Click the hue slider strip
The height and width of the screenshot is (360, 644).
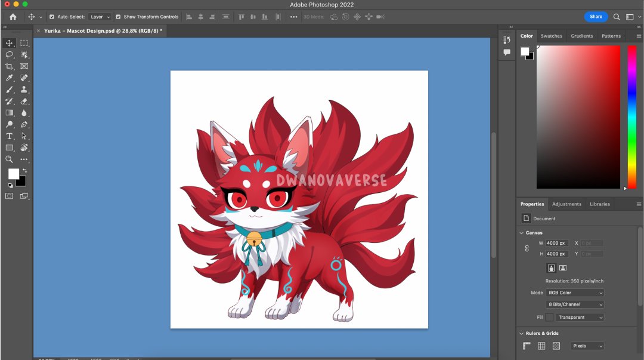coord(632,117)
